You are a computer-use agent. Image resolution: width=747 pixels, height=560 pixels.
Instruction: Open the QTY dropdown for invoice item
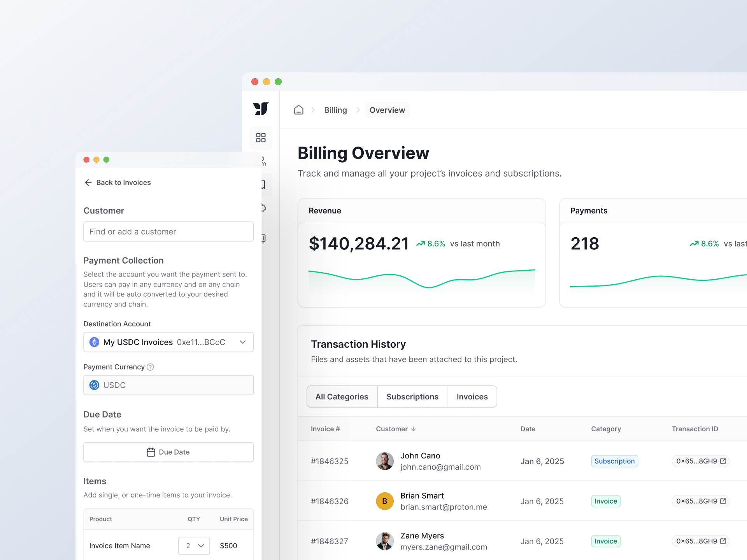pyautogui.click(x=194, y=546)
